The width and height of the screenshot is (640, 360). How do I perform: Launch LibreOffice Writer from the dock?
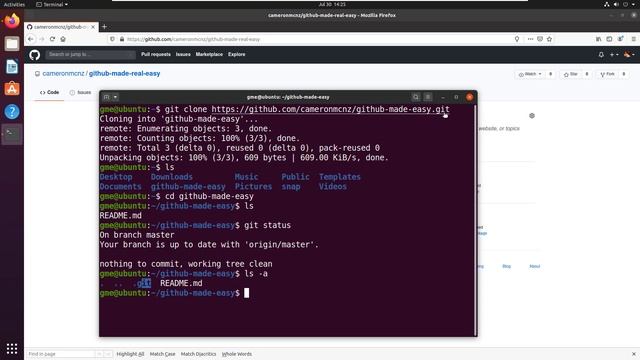[12, 67]
